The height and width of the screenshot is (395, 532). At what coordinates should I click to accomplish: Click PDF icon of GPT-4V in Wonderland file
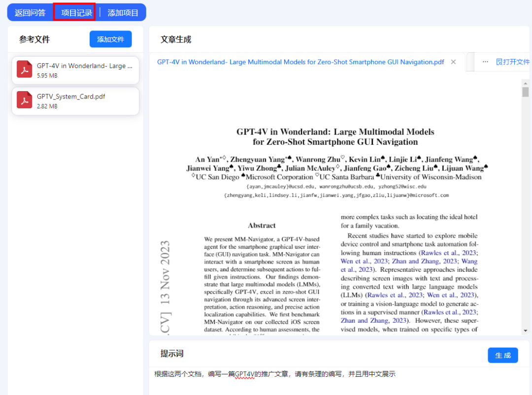[25, 69]
